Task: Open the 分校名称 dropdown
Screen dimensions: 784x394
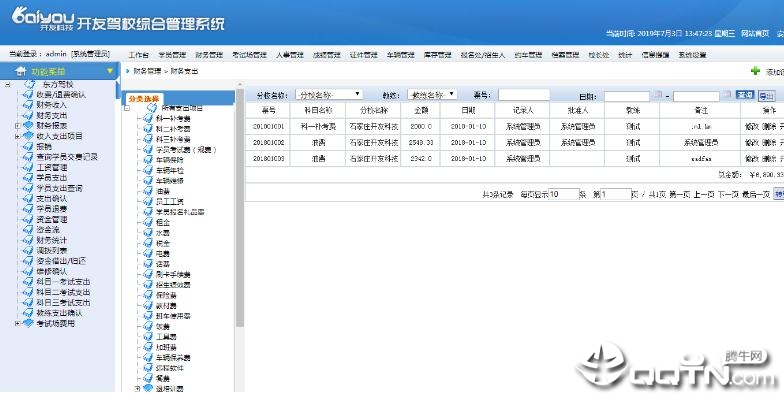Action: (x=328, y=94)
